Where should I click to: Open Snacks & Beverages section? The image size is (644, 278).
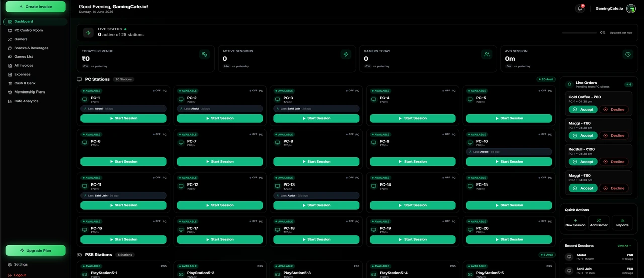[x=35, y=48]
